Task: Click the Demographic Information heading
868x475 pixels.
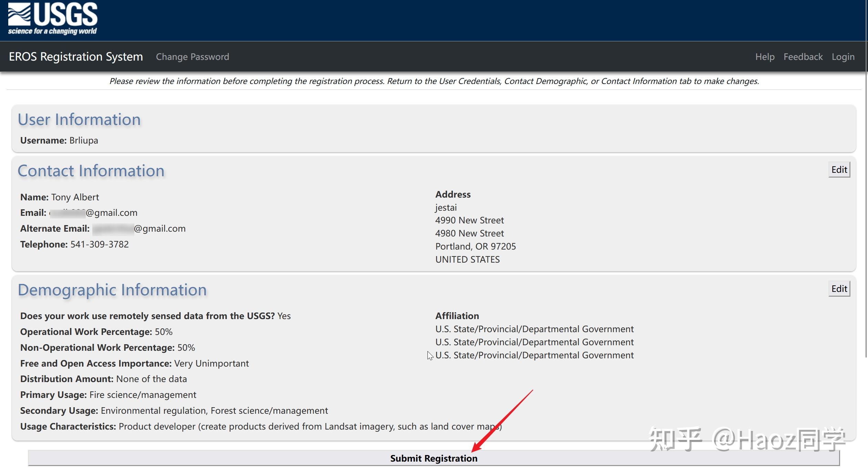Action: coord(112,290)
